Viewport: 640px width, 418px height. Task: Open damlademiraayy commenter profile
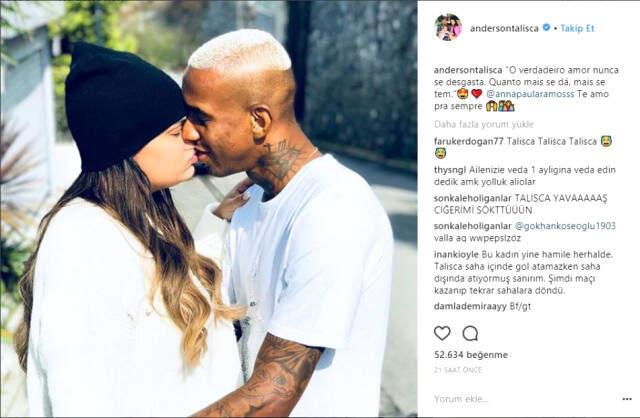pos(470,306)
